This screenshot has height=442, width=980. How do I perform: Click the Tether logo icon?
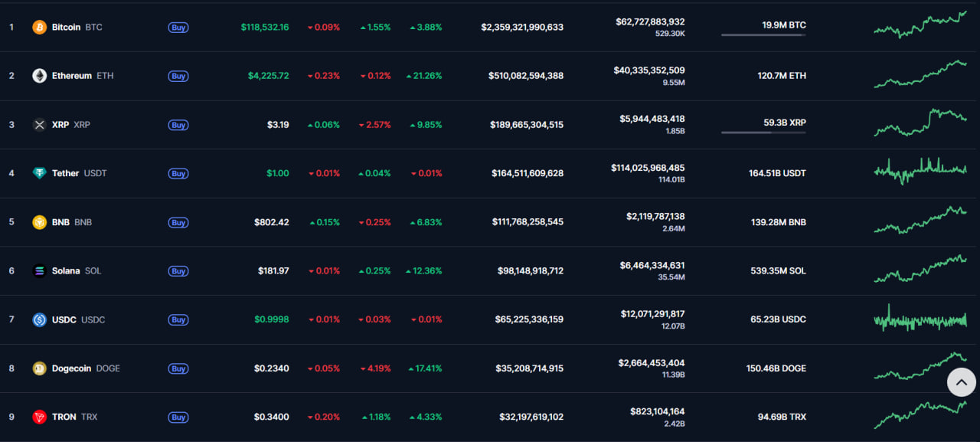point(39,173)
